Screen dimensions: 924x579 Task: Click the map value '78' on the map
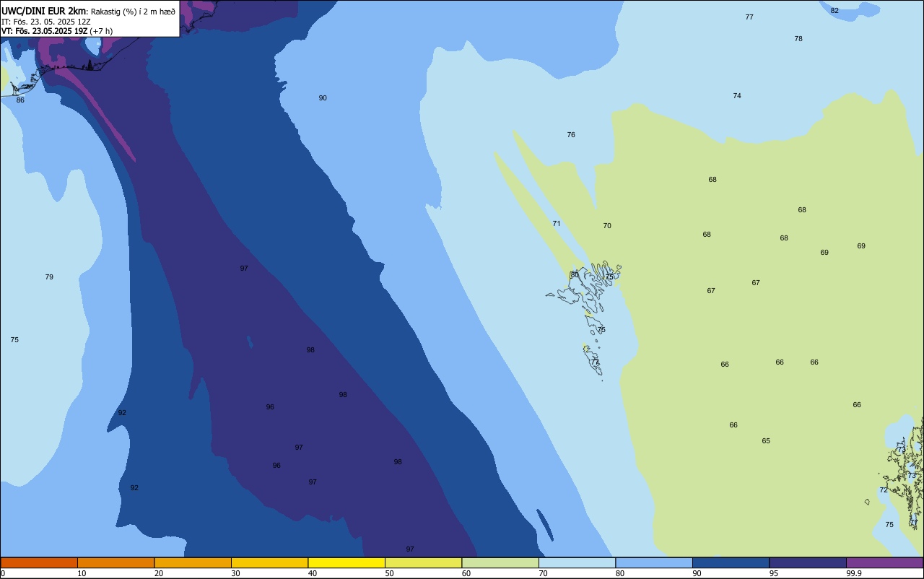[798, 38]
